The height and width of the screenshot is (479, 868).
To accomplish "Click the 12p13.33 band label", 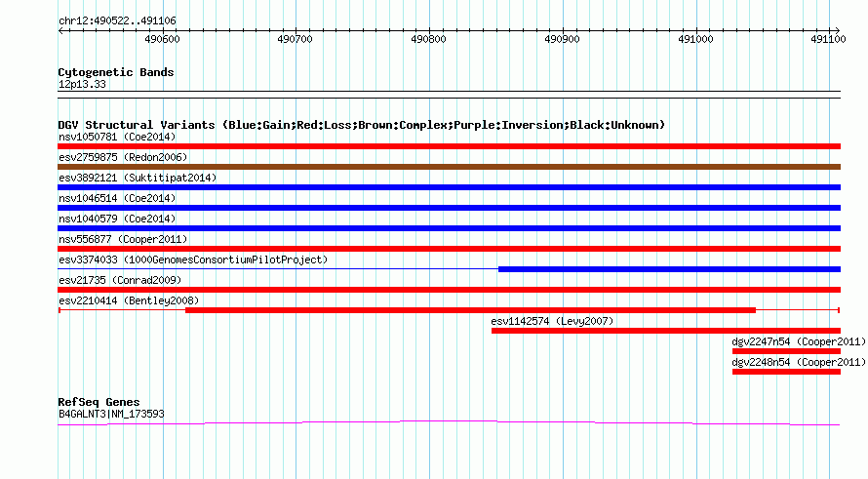I will 82,84.
